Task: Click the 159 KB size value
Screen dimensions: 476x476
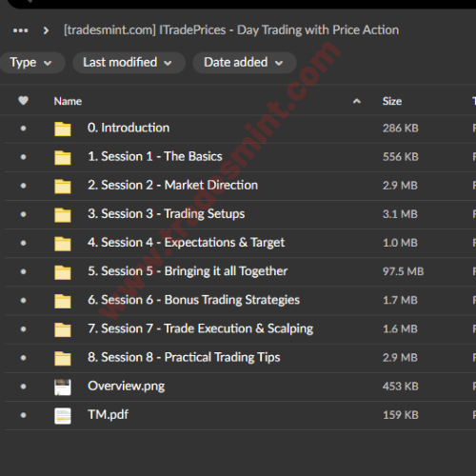Action: pyautogui.click(x=401, y=415)
